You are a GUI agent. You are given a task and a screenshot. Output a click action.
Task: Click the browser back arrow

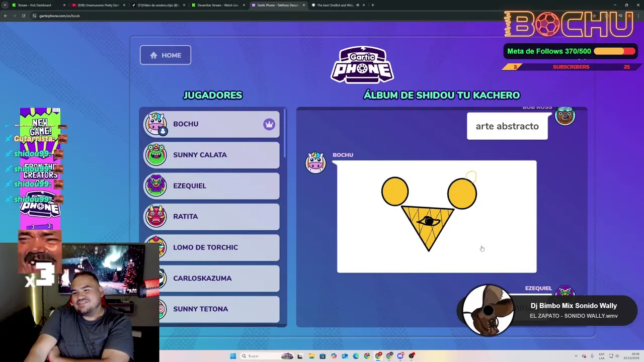(6, 16)
